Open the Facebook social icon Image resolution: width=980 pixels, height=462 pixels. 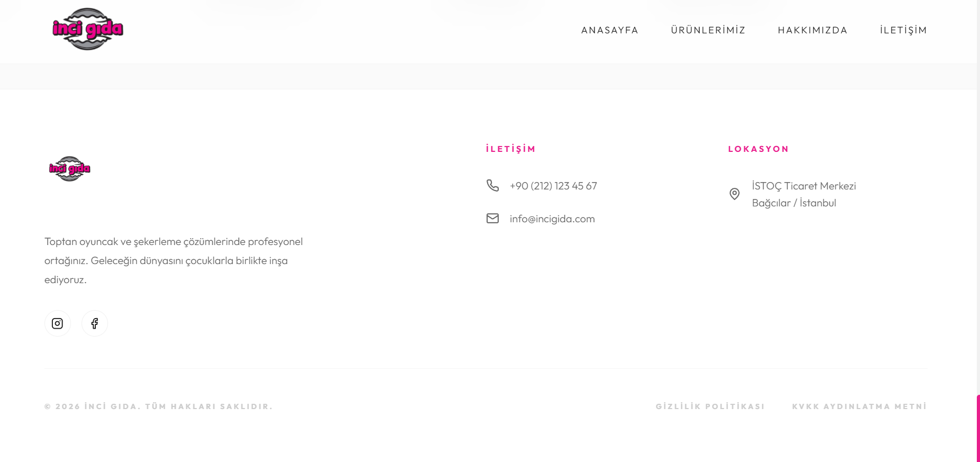95,323
